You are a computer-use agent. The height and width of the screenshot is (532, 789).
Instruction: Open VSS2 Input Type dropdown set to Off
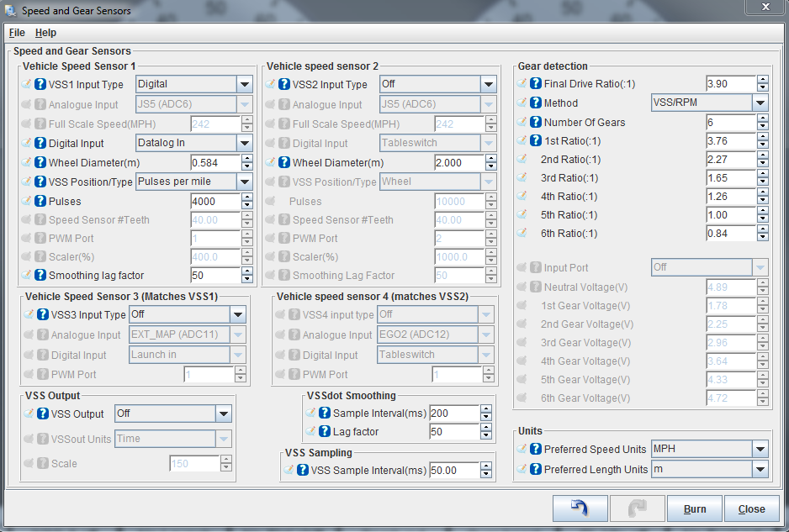click(x=437, y=84)
